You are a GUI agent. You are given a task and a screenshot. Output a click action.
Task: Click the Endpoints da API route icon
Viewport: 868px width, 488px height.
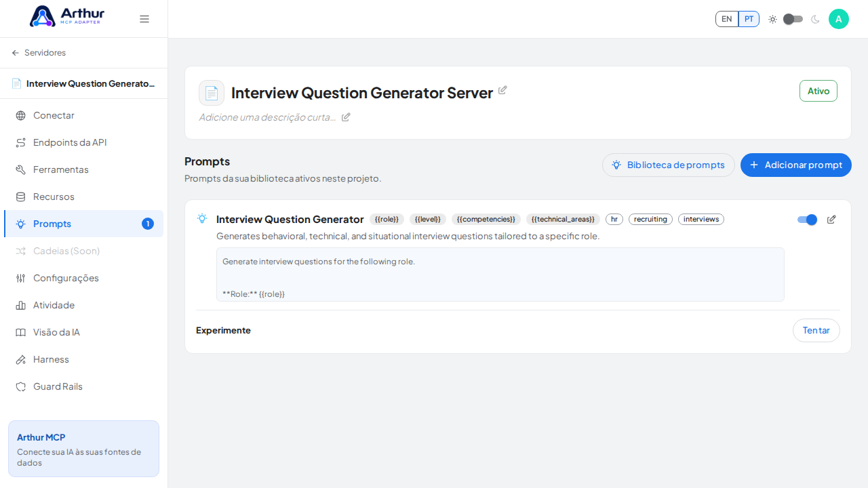coord(21,142)
